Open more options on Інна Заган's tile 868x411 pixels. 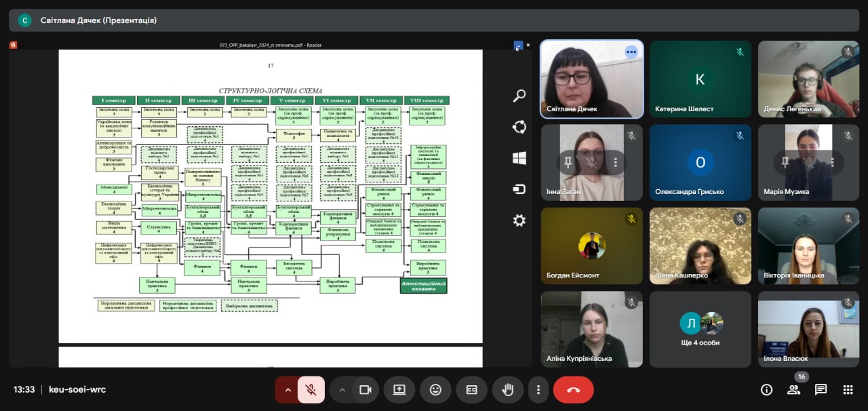(x=616, y=163)
